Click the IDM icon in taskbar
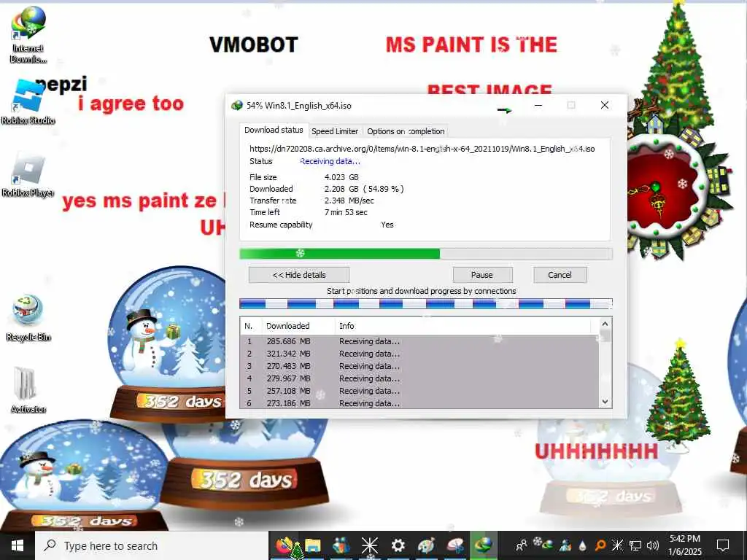The image size is (747, 560). (x=484, y=545)
